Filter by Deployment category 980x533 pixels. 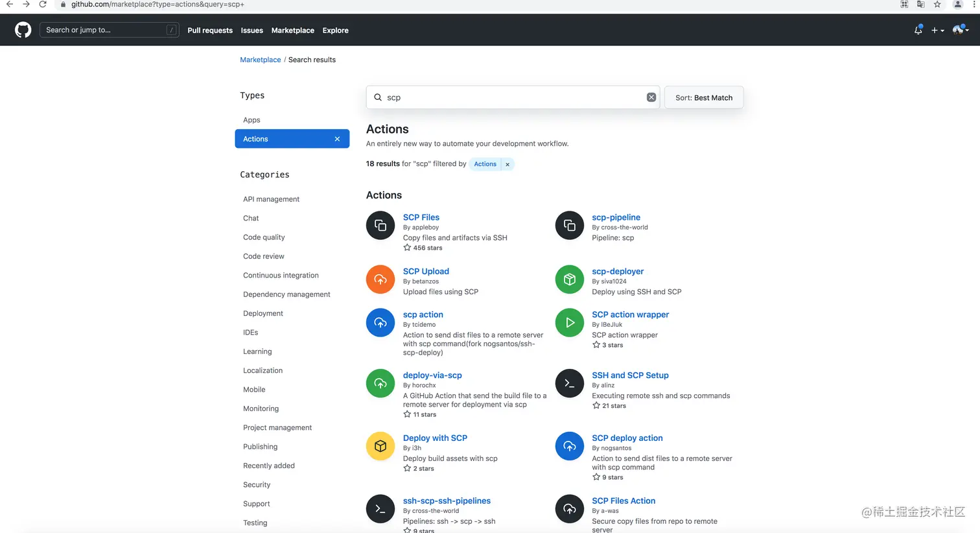[263, 313]
